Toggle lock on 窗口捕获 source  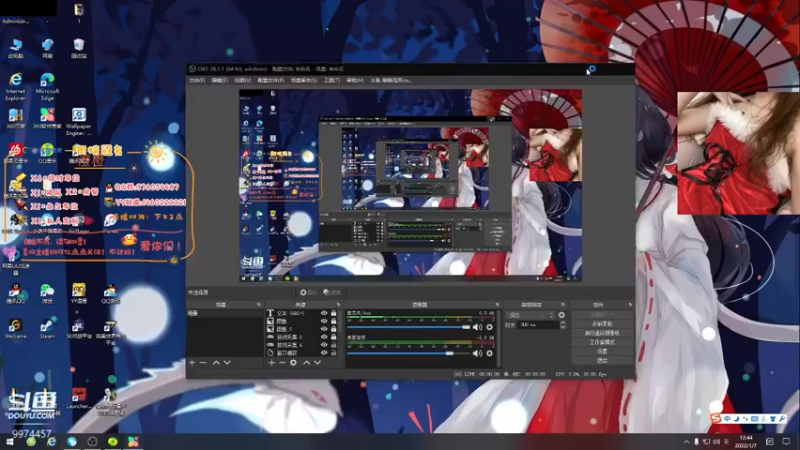(334, 353)
